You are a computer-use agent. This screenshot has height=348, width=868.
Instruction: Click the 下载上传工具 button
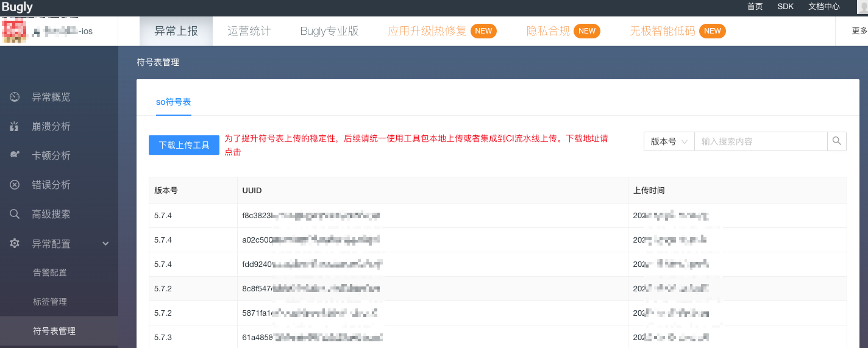pos(184,145)
